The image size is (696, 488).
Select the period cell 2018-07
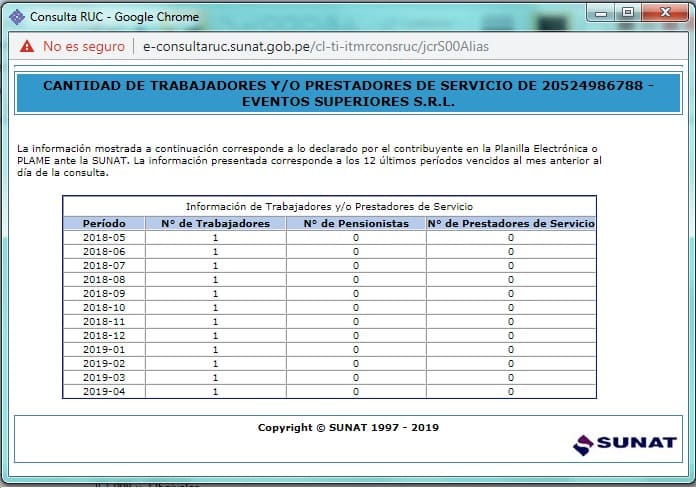pos(104,266)
